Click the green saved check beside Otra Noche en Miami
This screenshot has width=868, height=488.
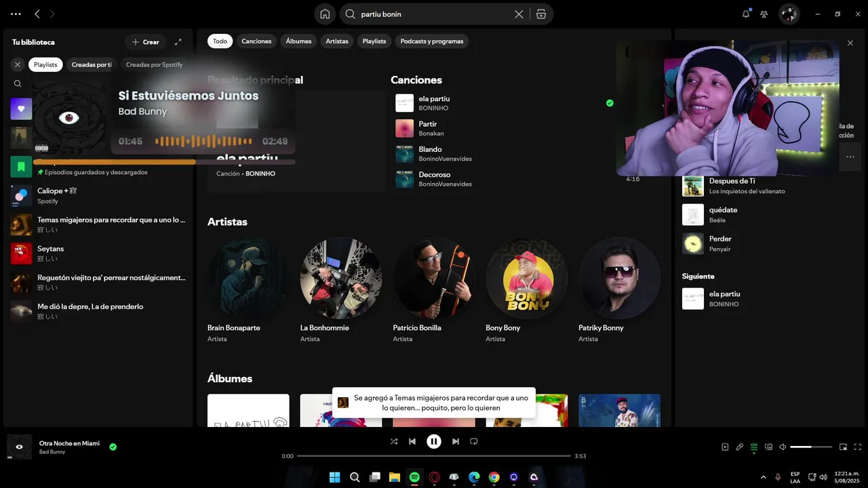[113, 447]
